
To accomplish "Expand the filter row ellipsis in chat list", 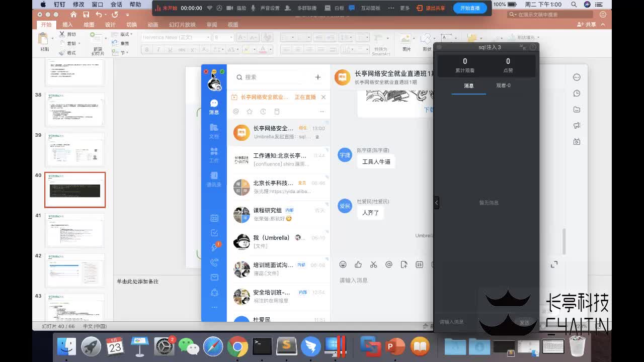I will (x=322, y=112).
